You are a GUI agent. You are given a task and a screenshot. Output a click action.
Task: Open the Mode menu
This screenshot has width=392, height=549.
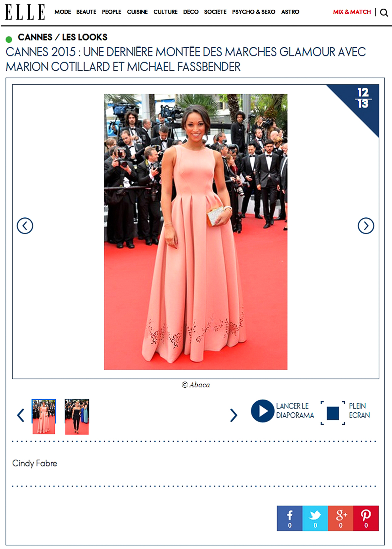pyautogui.click(x=63, y=12)
